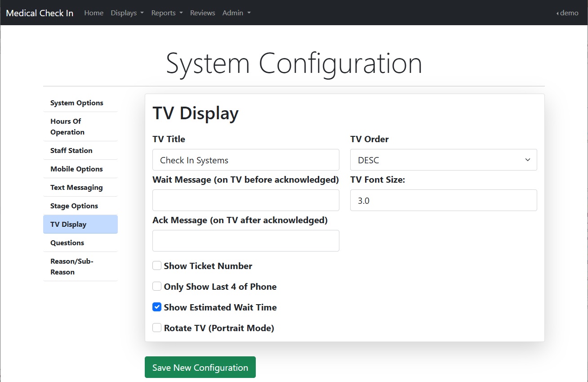Click Save New Configuration button

tap(200, 367)
